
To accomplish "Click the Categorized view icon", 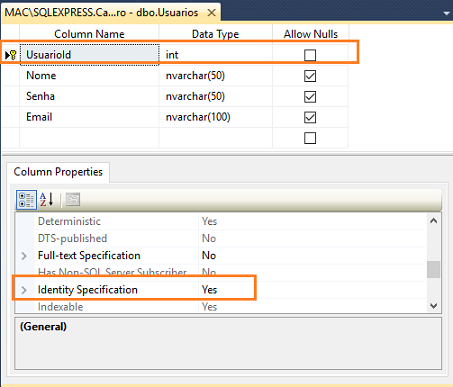I will click(26, 200).
